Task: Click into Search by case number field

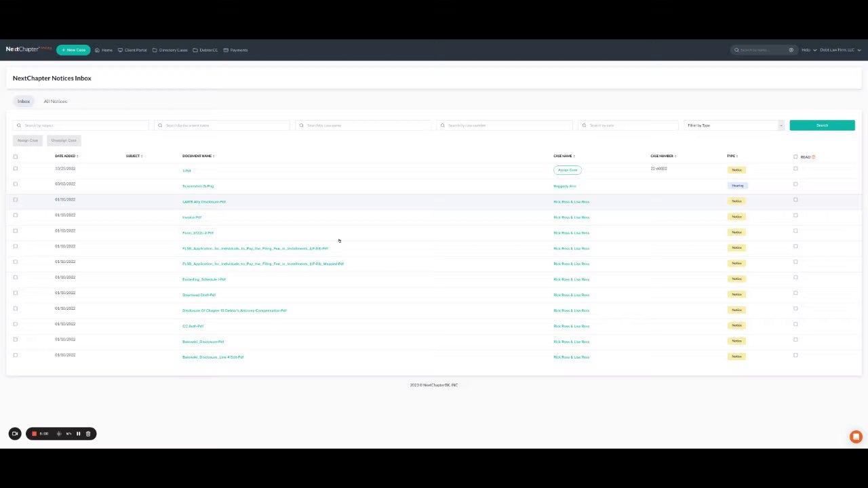Action: click(x=505, y=125)
